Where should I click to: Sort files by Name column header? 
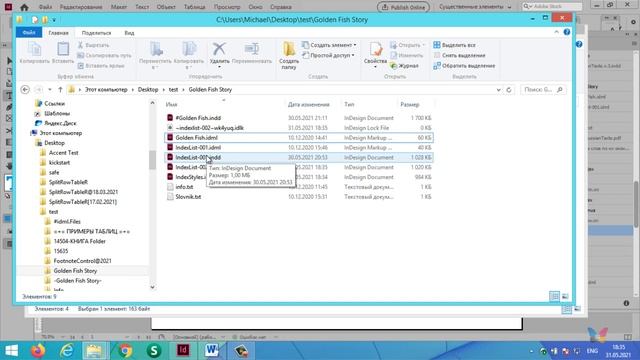pos(171,104)
